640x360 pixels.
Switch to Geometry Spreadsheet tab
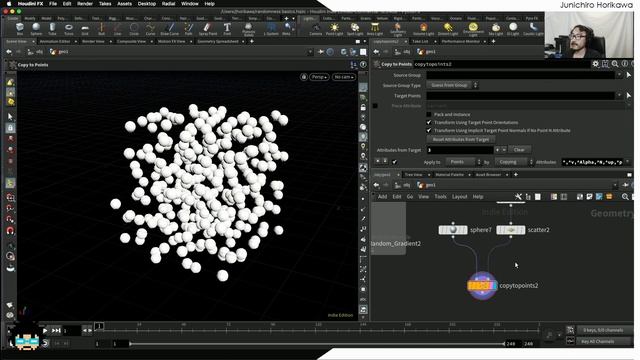[x=218, y=41]
